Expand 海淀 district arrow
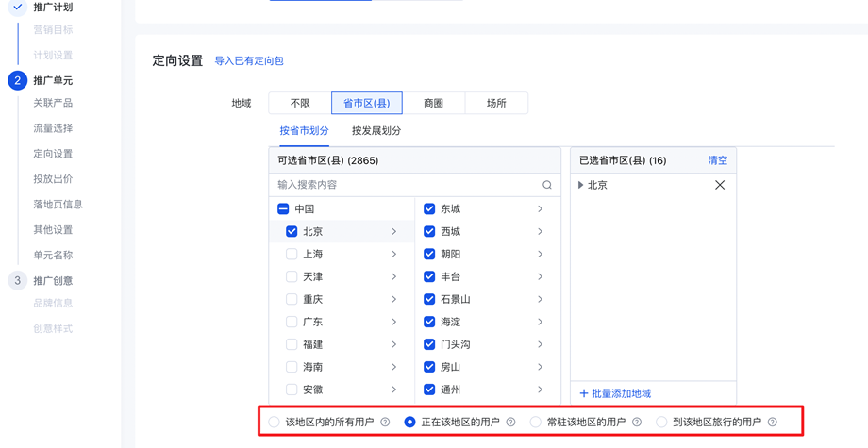Screen dimensions: 868x448 [541, 322]
